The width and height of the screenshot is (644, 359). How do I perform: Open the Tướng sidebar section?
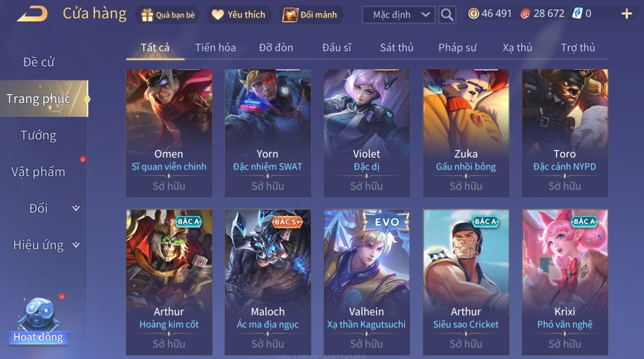coord(38,135)
